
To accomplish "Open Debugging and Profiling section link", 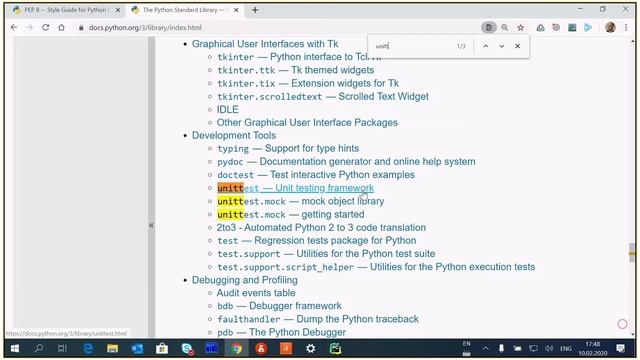I will [244, 280].
